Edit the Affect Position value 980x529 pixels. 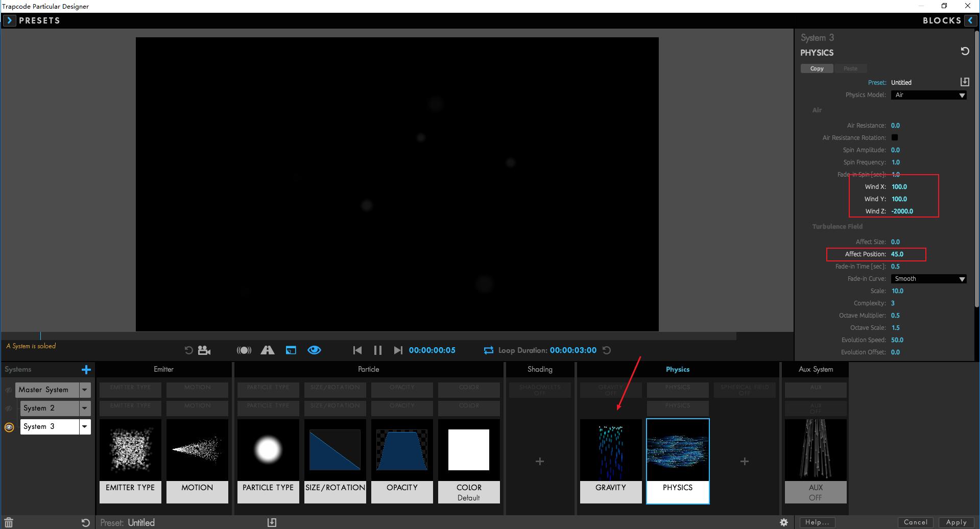(897, 254)
